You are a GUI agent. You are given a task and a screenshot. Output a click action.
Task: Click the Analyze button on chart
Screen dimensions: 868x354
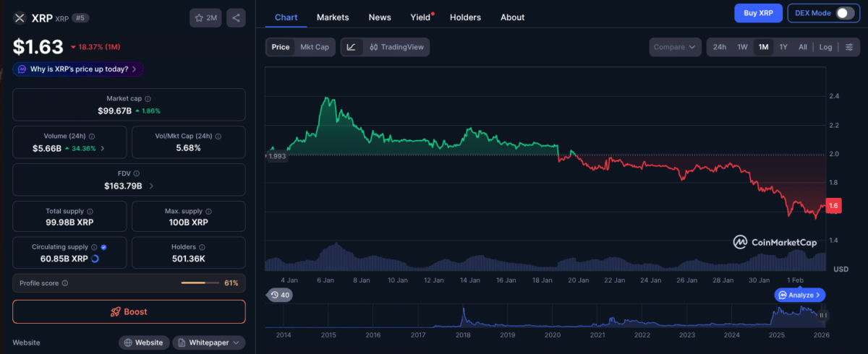click(x=800, y=295)
